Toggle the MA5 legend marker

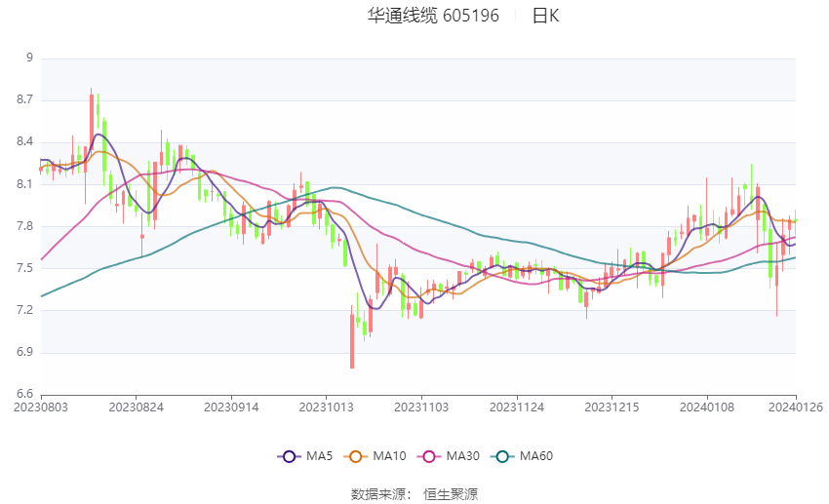point(289,456)
